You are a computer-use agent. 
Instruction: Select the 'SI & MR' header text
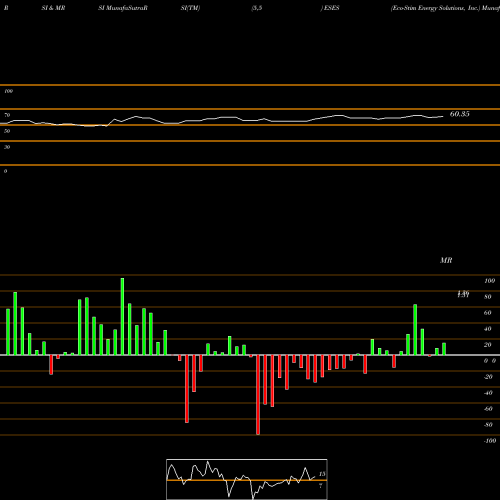[53, 8]
